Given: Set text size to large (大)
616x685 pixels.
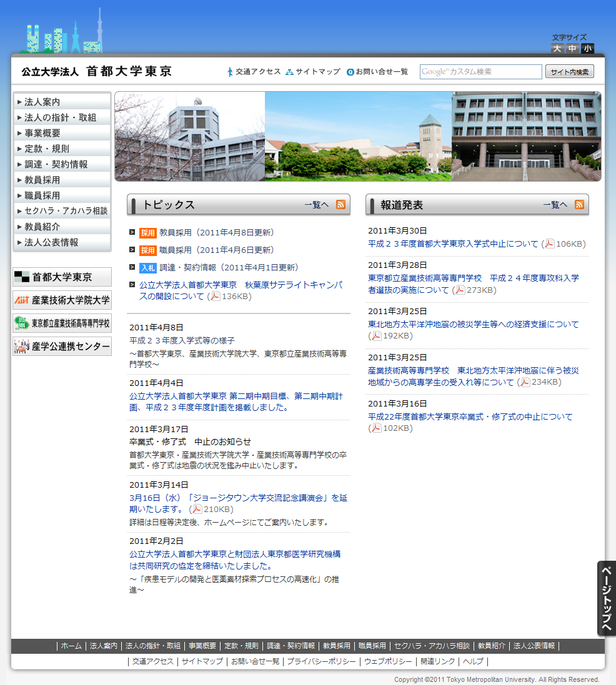Looking at the screenshot, I should 557,49.
